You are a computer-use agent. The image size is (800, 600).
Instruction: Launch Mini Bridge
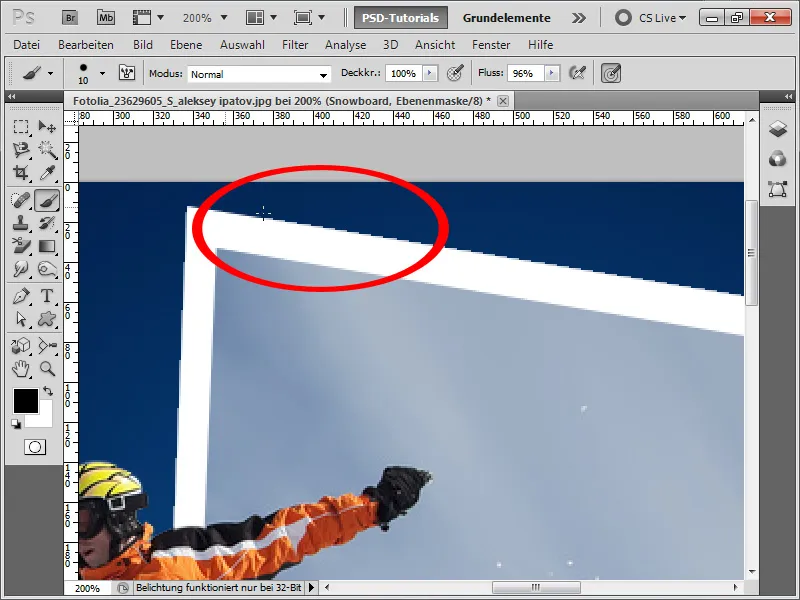106,18
